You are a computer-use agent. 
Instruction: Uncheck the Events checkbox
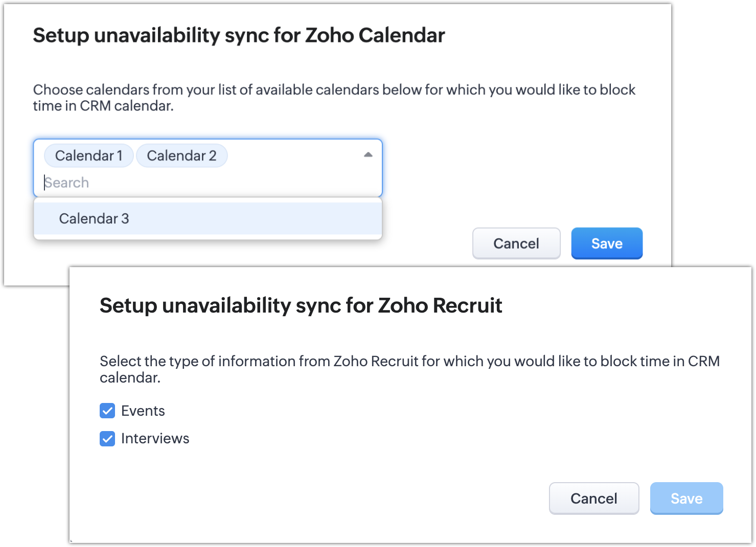107,411
